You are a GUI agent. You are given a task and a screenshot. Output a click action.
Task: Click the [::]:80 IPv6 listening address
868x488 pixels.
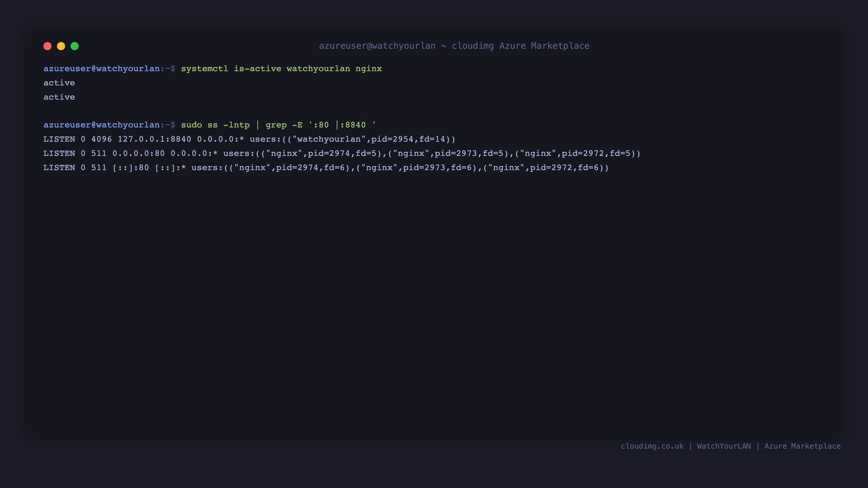pos(131,167)
